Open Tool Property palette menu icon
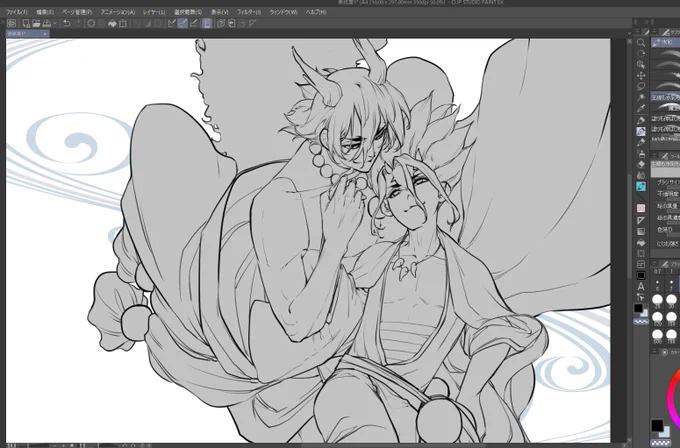The image size is (680, 448). pos(654,155)
